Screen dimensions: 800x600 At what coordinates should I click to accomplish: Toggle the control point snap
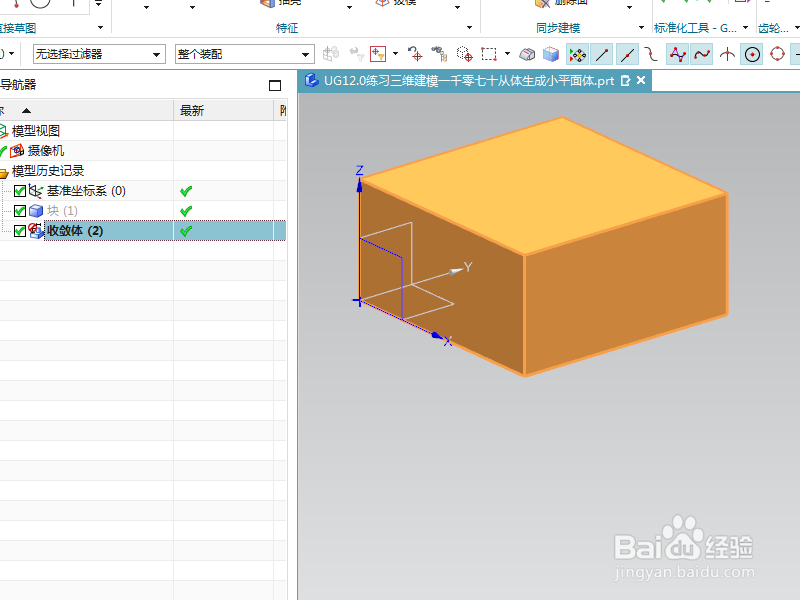pos(651,54)
